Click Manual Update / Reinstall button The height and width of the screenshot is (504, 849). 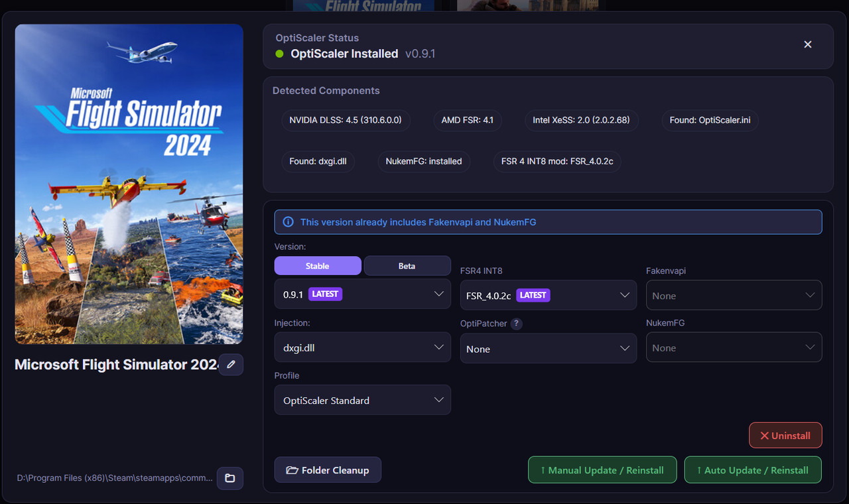[602, 470]
